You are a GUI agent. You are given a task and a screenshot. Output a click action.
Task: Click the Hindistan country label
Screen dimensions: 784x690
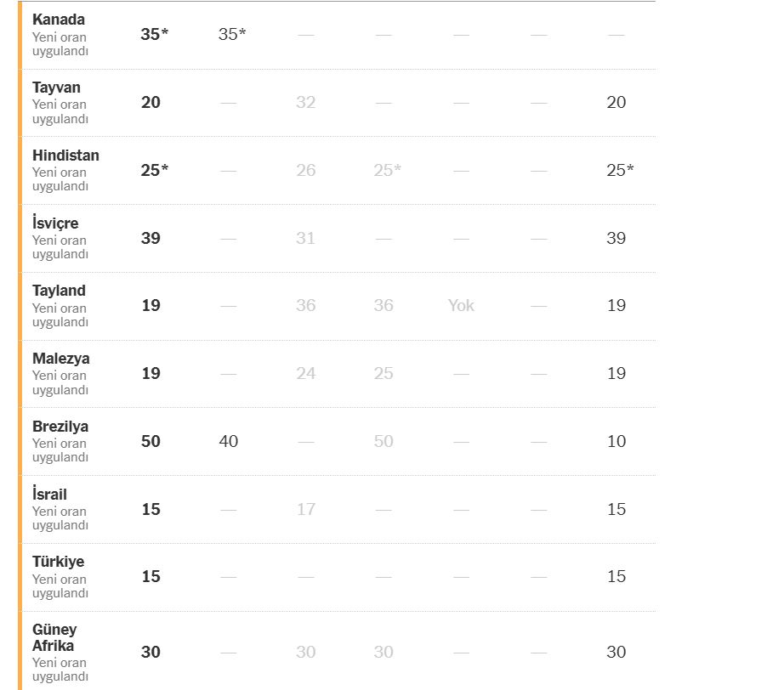click(65, 156)
